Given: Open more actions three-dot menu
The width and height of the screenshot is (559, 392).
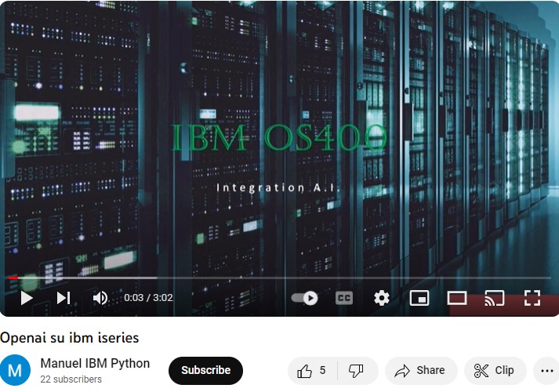Looking at the screenshot, I should pos(546,371).
